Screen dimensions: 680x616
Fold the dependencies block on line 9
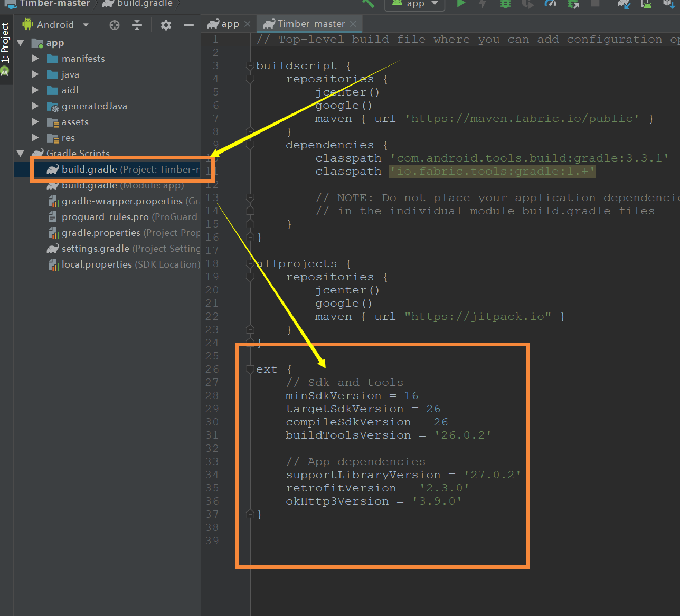point(250,145)
